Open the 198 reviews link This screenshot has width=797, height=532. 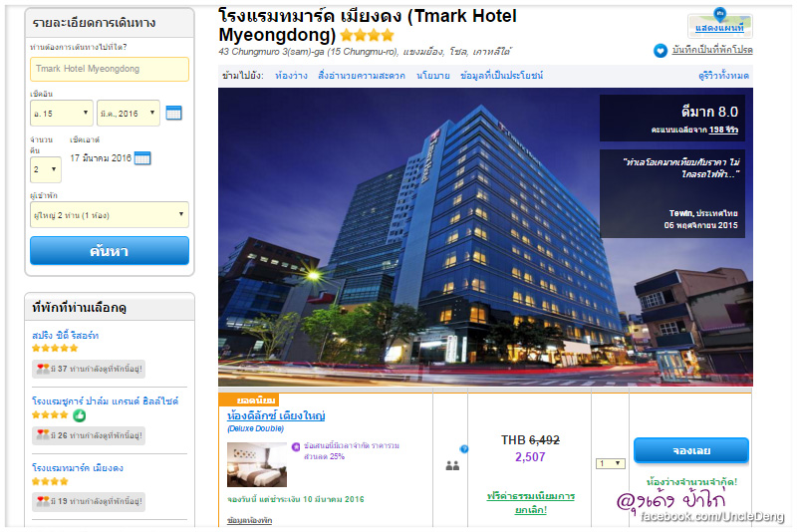[x=723, y=130]
